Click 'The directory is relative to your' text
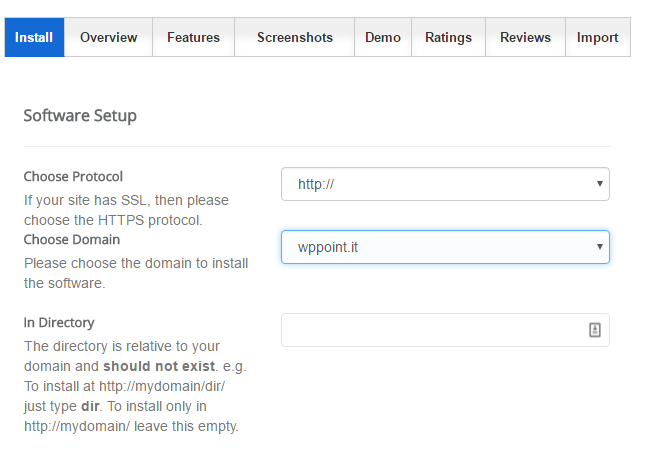Image resolution: width=646 pixels, height=450 pixels. click(x=122, y=346)
